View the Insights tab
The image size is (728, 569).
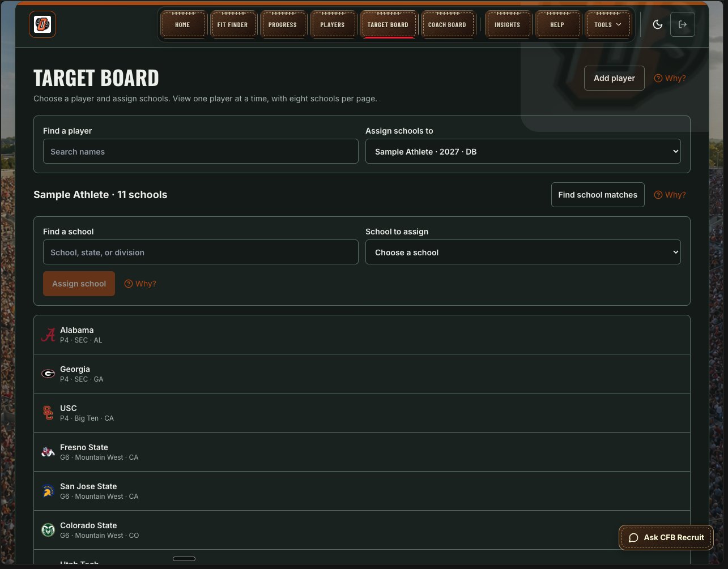tap(507, 25)
